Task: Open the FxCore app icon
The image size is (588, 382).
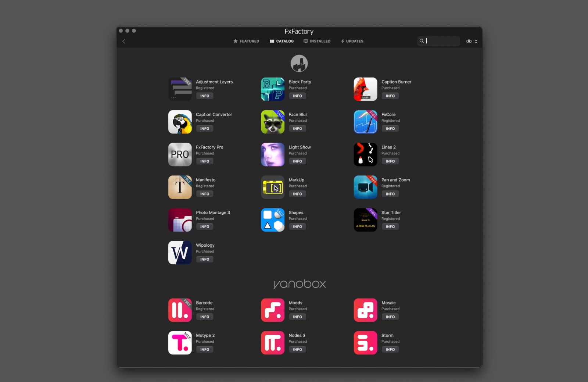Action: (x=366, y=122)
